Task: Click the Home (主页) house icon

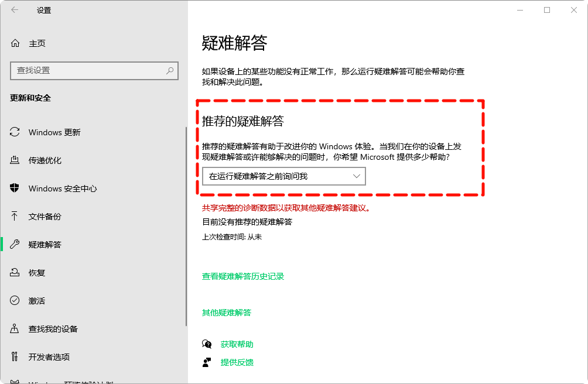Action: (15, 43)
